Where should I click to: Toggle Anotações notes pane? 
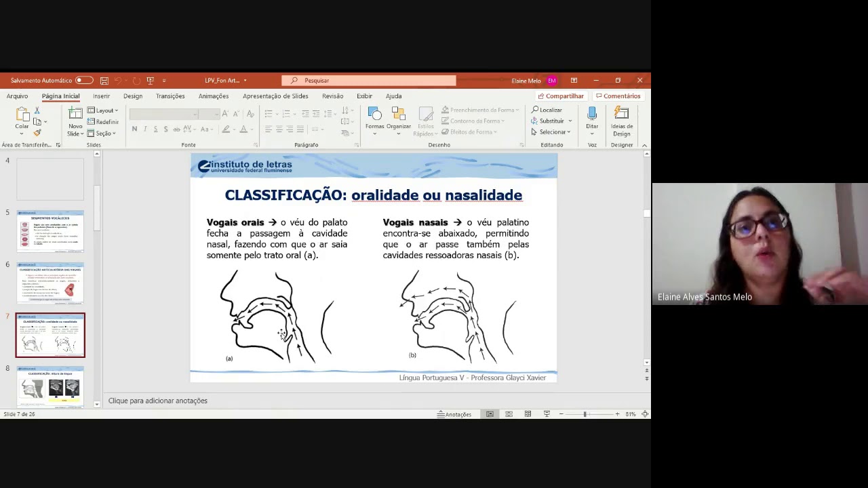click(x=454, y=414)
